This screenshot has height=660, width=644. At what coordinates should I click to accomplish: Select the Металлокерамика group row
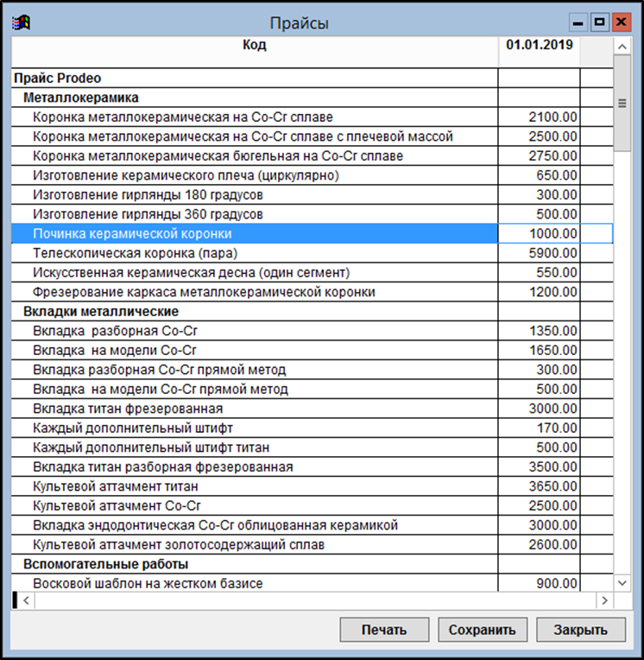click(x=81, y=98)
